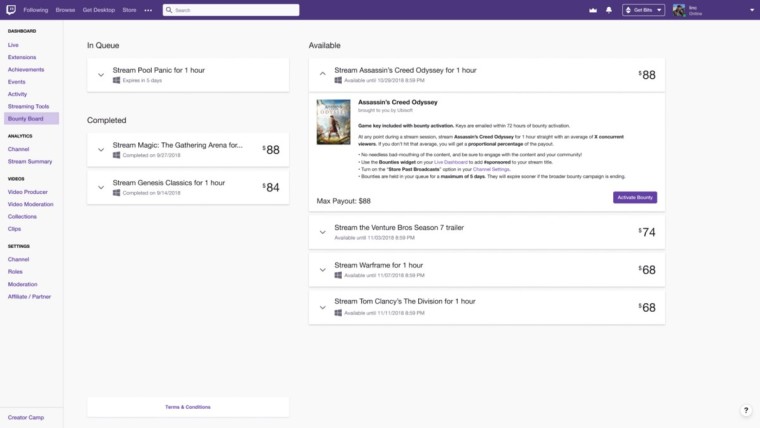
Task: Click the Get Bits button
Action: [643, 10]
